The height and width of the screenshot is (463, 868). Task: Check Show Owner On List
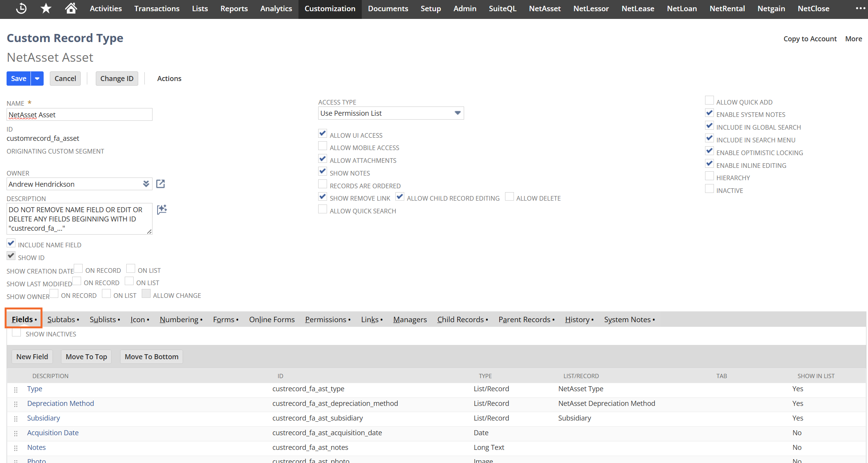pyautogui.click(x=106, y=294)
